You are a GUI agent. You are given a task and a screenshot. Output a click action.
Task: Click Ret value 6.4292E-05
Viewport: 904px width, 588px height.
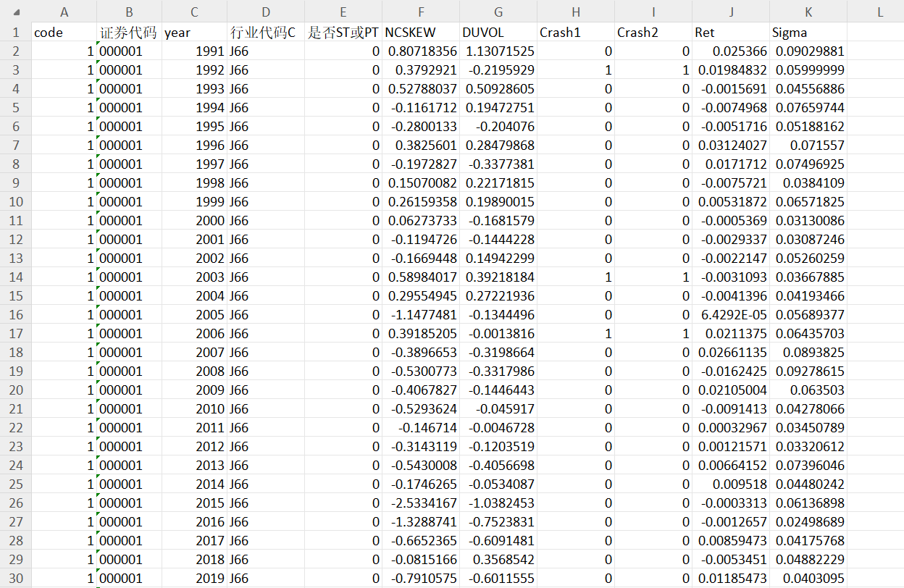click(731, 315)
